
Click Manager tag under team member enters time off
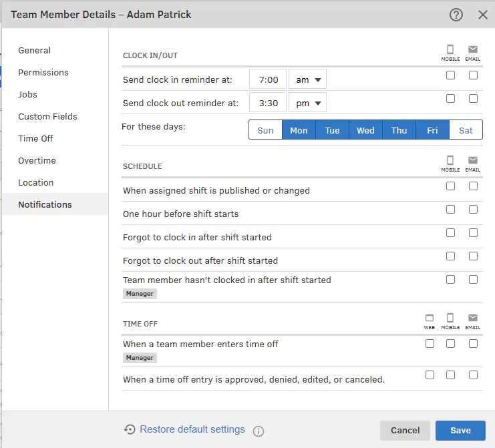point(140,358)
